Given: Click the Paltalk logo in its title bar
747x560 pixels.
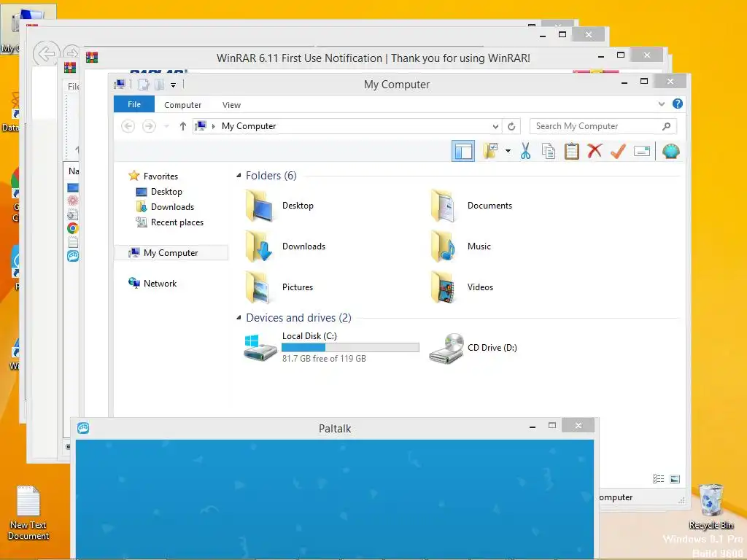Looking at the screenshot, I should coord(83,428).
